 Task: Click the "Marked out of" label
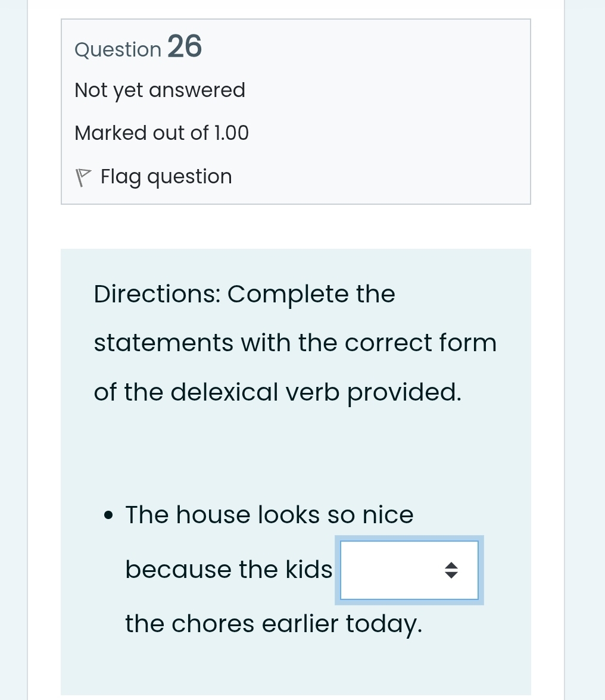coord(141,133)
